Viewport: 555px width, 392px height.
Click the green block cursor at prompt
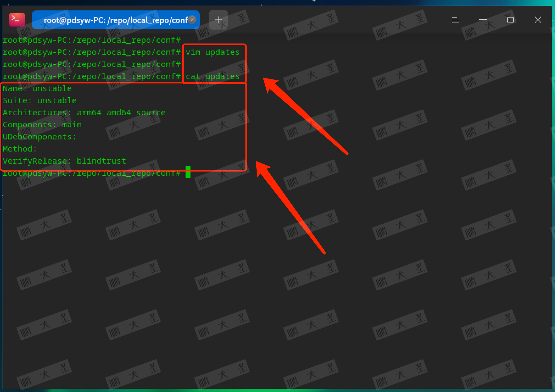tap(188, 172)
